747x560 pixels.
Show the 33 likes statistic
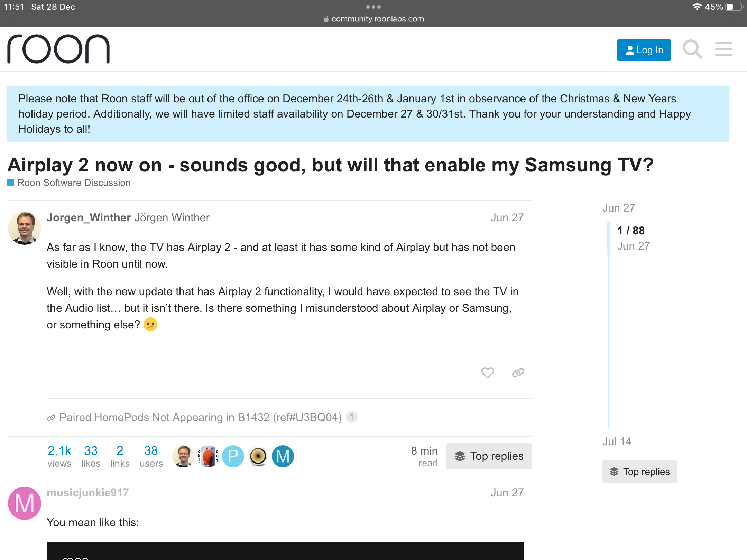91,456
